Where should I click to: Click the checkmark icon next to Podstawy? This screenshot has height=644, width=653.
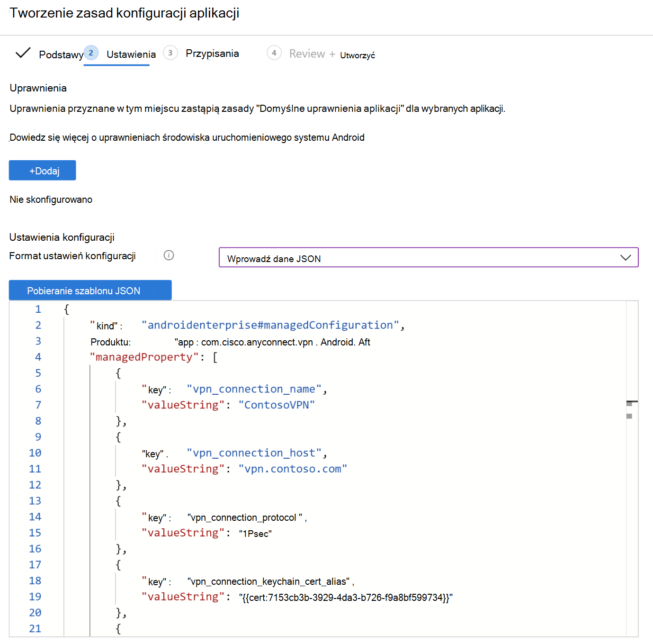coord(23,53)
